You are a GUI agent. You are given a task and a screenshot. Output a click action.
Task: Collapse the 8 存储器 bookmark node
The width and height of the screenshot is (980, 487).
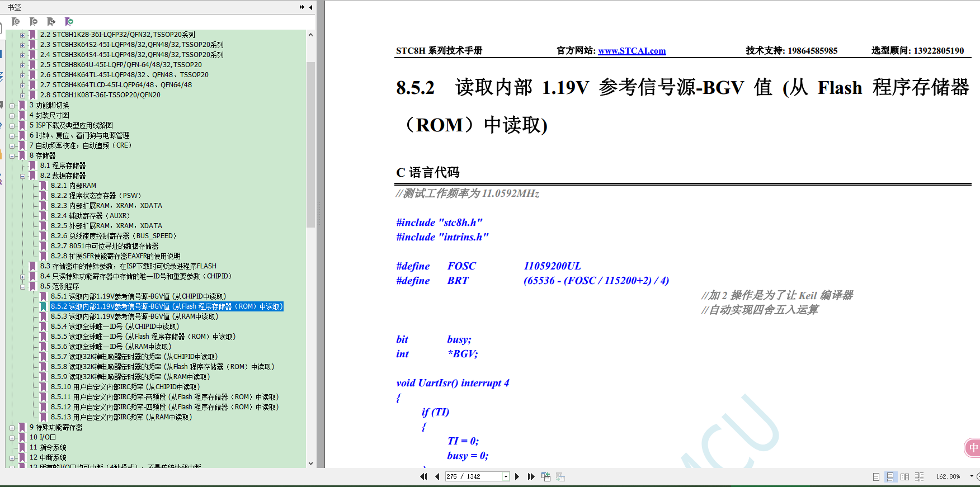pos(12,155)
